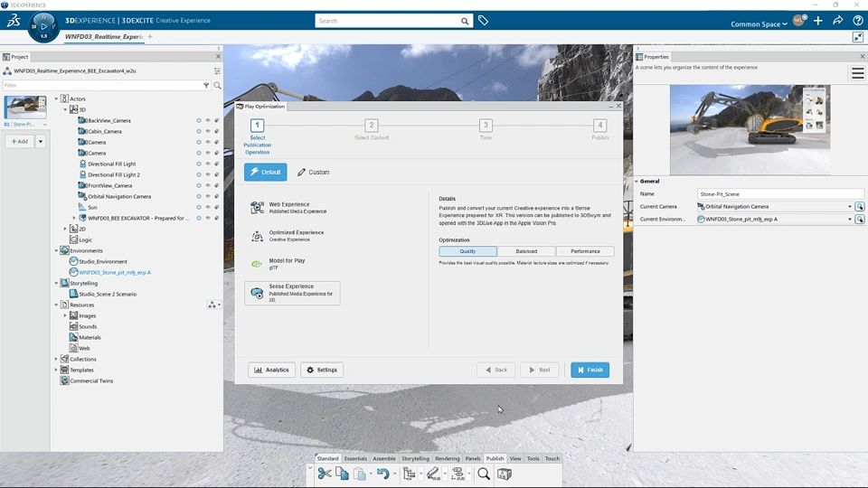868x488 pixels.
Task: Open the Current Camera dropdown
Action: click(850, 206)
